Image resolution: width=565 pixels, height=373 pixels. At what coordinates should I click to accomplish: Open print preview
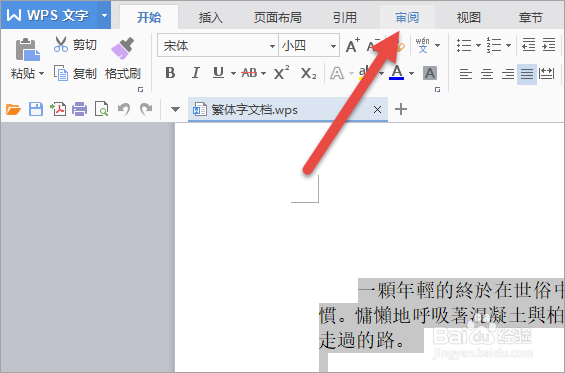[101, 109]
